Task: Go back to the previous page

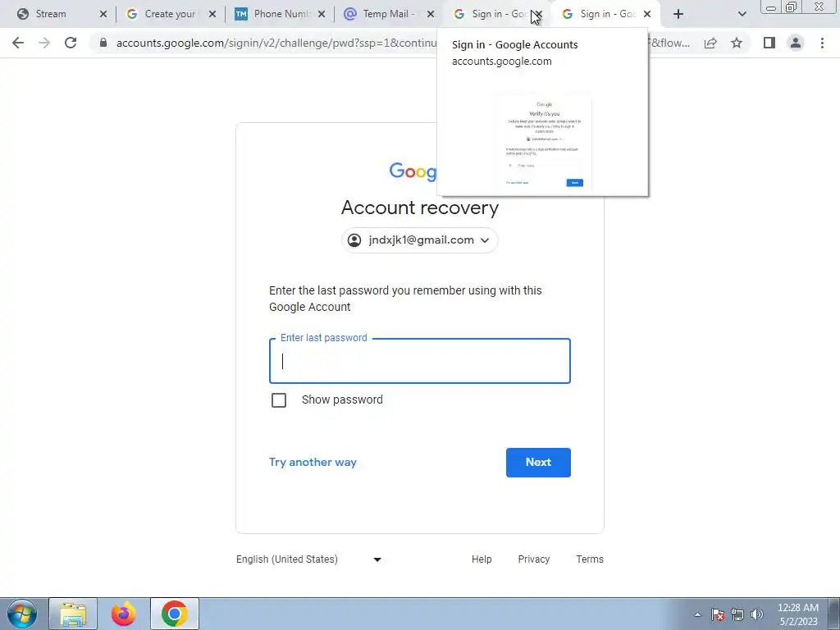Action: click(x=18, y=43)
